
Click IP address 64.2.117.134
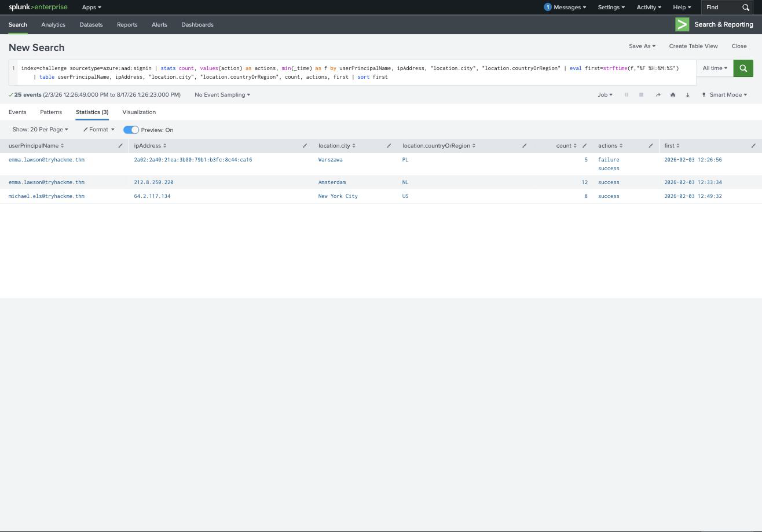click(152, 196)
